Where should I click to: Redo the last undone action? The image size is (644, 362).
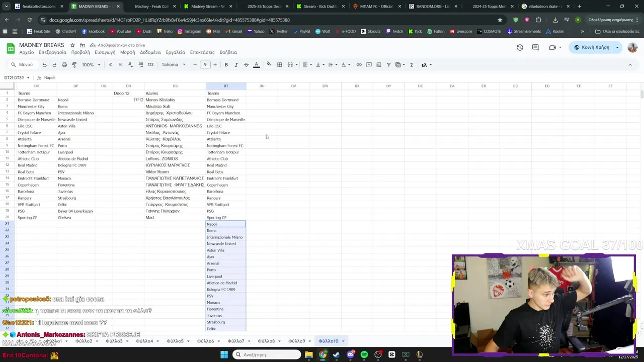(54, 65)
